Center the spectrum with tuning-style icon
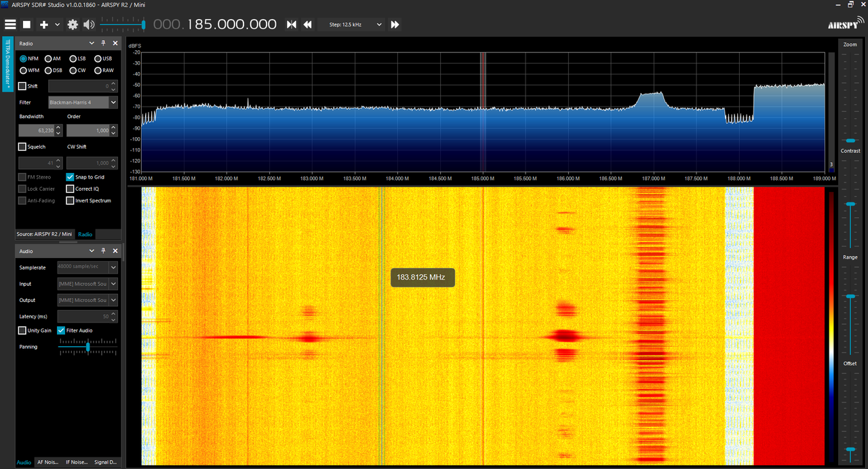The width and height of the screenshot is (868, 469). coord(292,24)
